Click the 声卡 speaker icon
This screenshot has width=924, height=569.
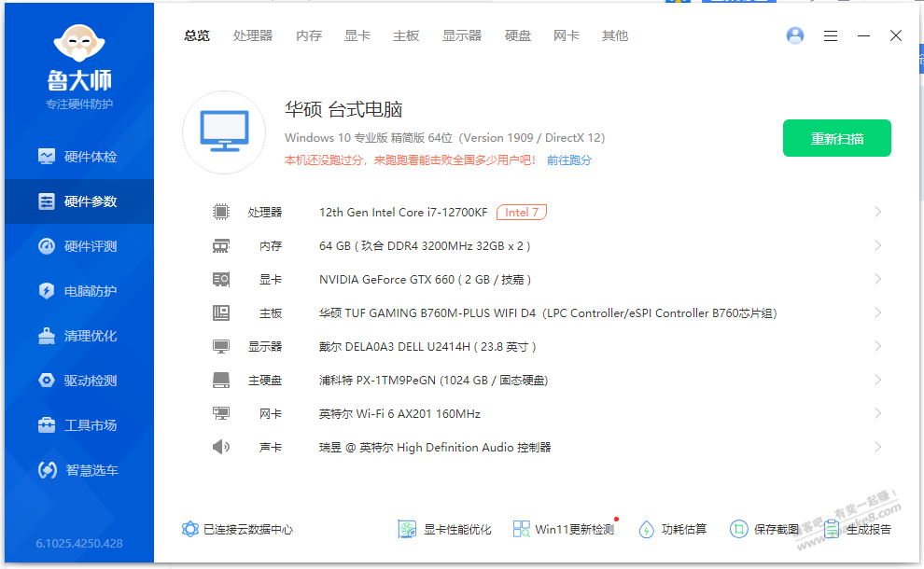pos(221,447)
